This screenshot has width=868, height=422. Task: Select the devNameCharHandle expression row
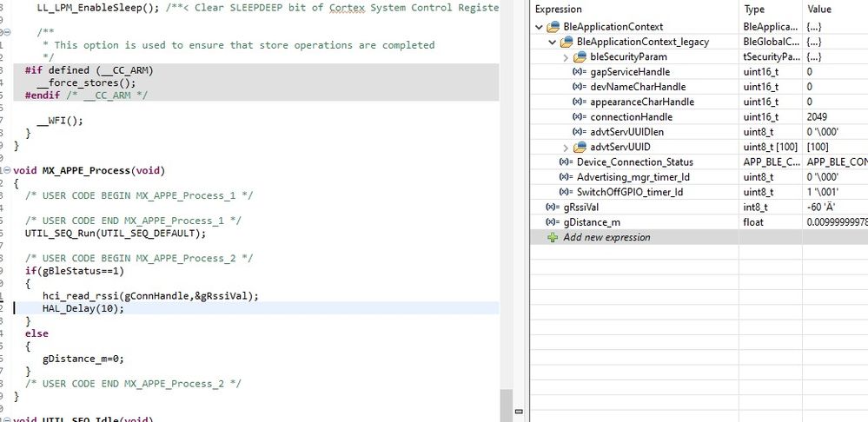[699, 87]
